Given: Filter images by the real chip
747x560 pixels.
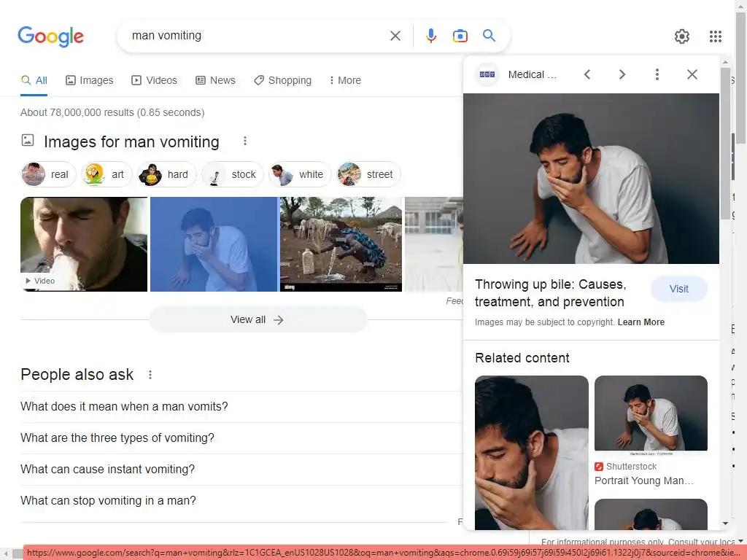Looking at the screenshot, I should coord(48,174).
